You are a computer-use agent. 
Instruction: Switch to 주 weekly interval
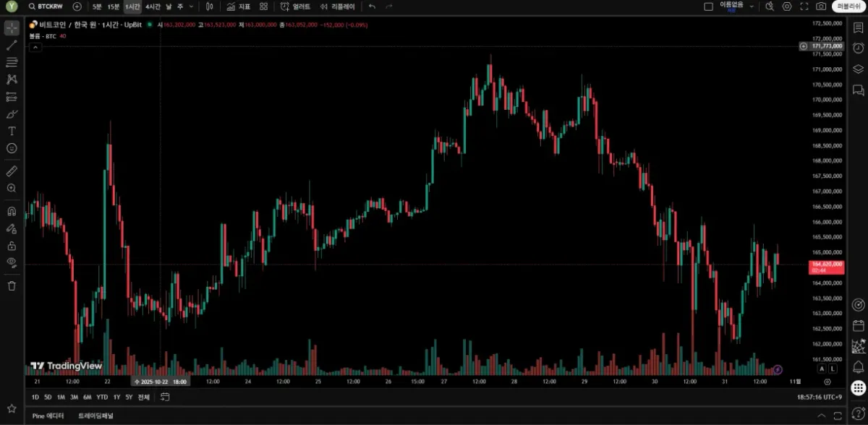tap(180, 7)
